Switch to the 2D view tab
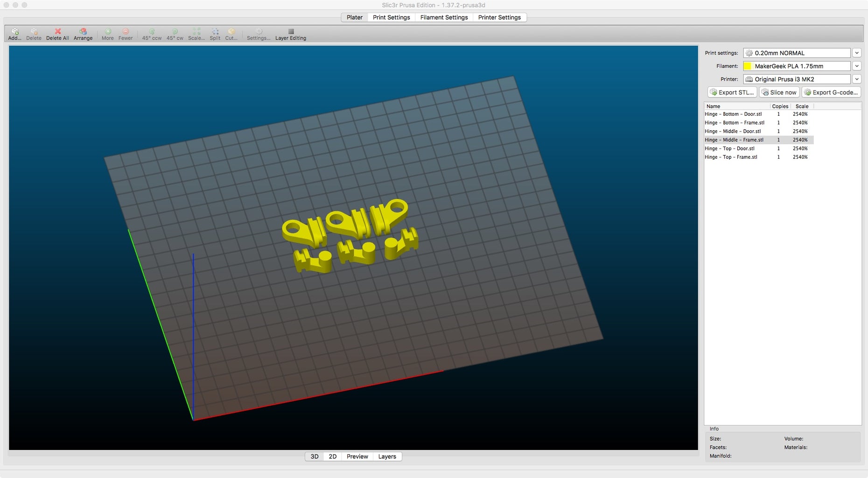The height and width of the screenshot is (478, 868). click(x=333, y=457)
